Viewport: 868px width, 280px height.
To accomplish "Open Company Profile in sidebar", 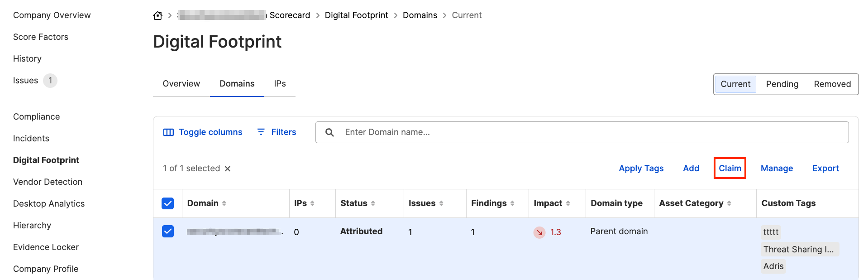I will pyautogui.click(x=46, y=269).
